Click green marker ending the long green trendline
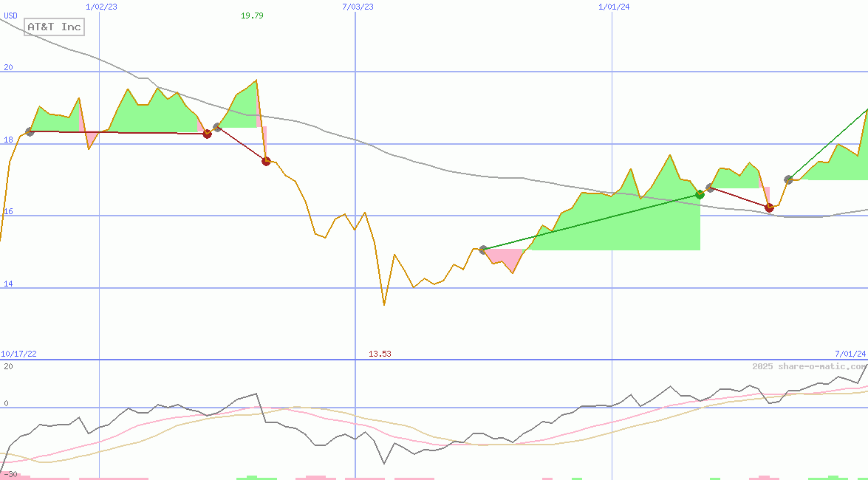This screenshot has height=480, width=868. coord(700,194)
